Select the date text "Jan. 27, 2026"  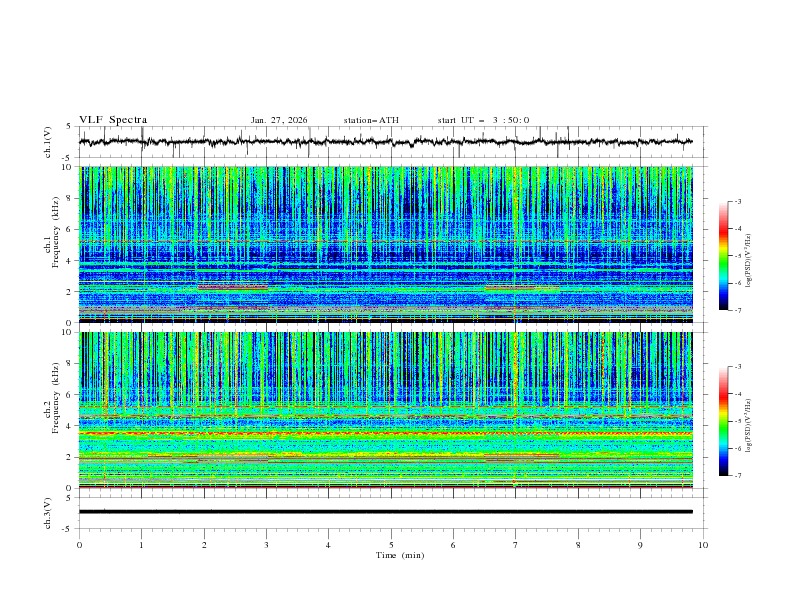pyautogui.click(x=279, y=120)
